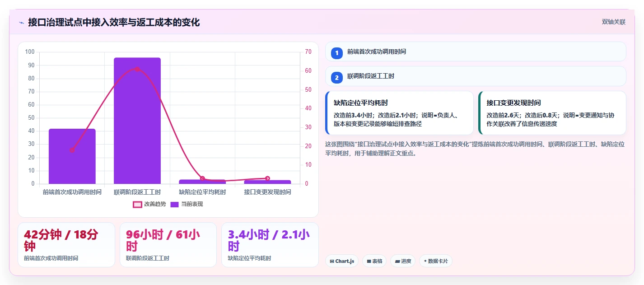Click the short 接口变更发现时间 bar
This screenshot has width=644, height=285.
[267, 182]
